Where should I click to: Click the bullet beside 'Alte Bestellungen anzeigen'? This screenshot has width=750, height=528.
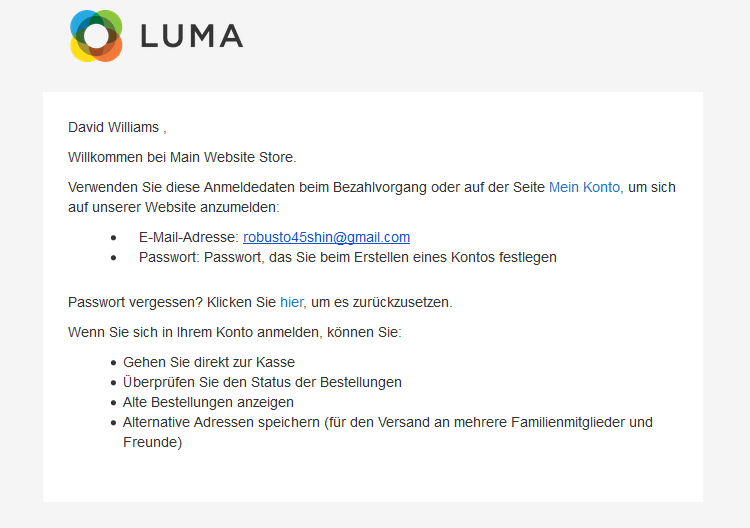tap(113, 403)
